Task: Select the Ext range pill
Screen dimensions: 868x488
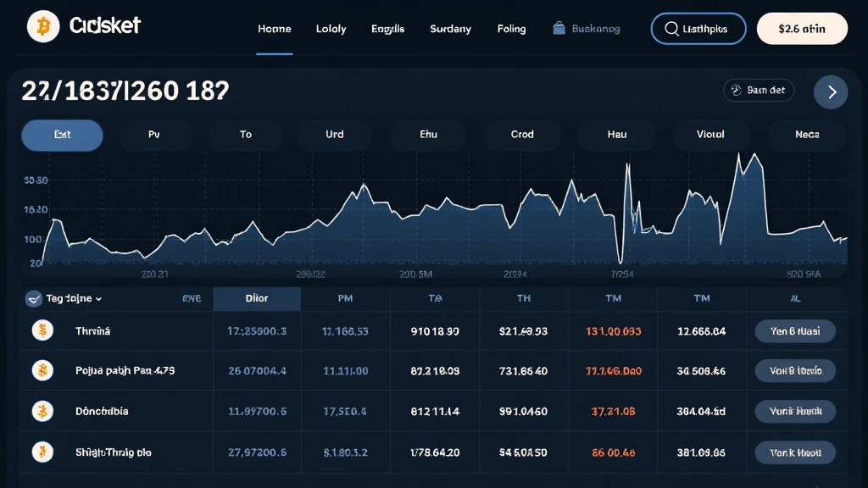Action: (62, 135)
